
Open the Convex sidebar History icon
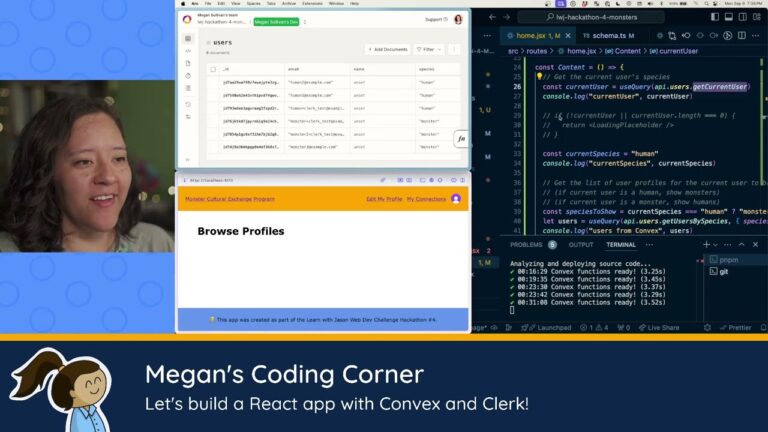(x=187, y=104)
